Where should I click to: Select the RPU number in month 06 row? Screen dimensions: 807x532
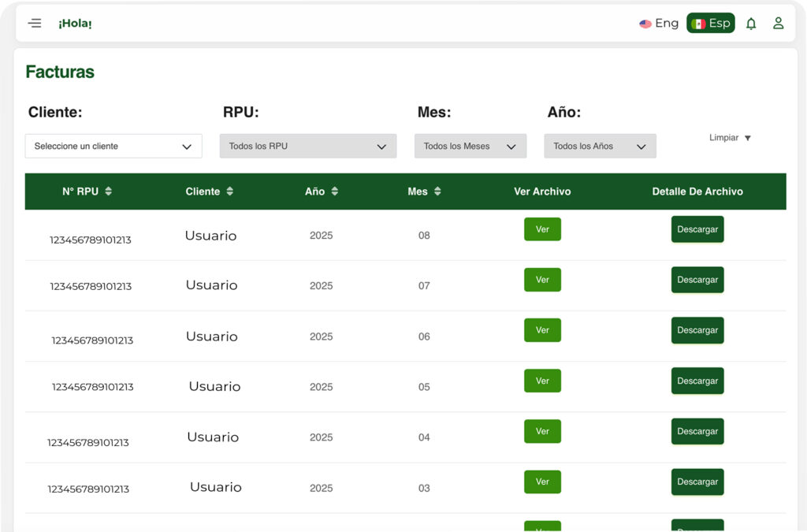[x=92, y=340]
